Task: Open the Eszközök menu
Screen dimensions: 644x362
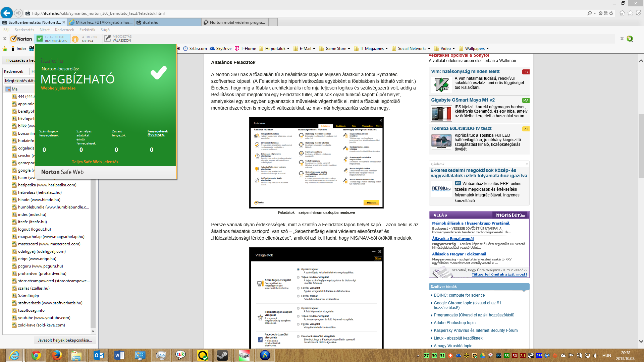Action: coord(87,30)
